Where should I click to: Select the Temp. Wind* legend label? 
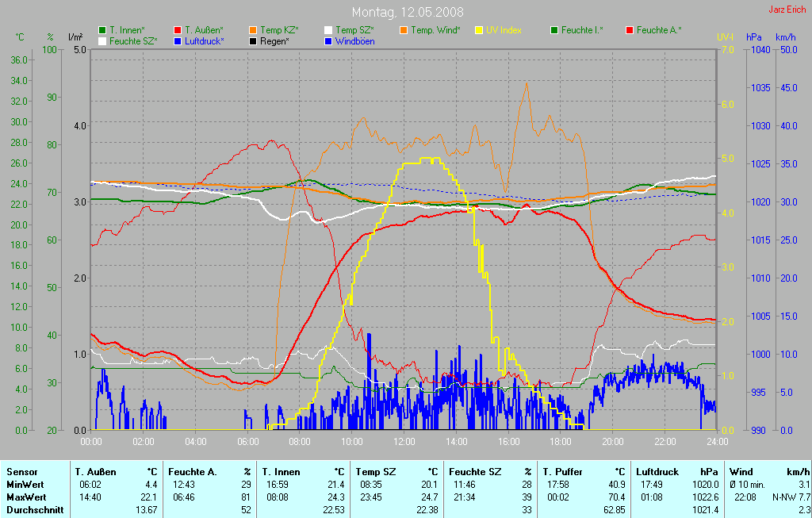[435, 31]
